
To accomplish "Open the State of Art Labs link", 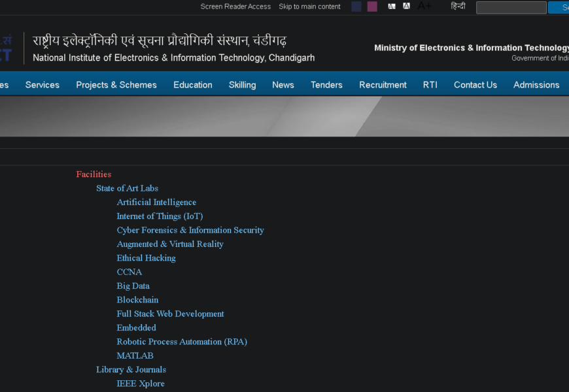I will [128, 188].
